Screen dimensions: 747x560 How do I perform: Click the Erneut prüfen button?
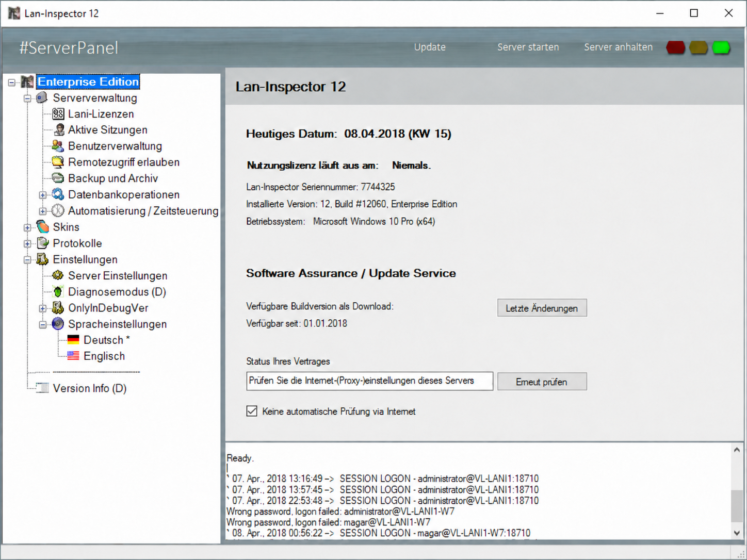(x=542, y=382)
